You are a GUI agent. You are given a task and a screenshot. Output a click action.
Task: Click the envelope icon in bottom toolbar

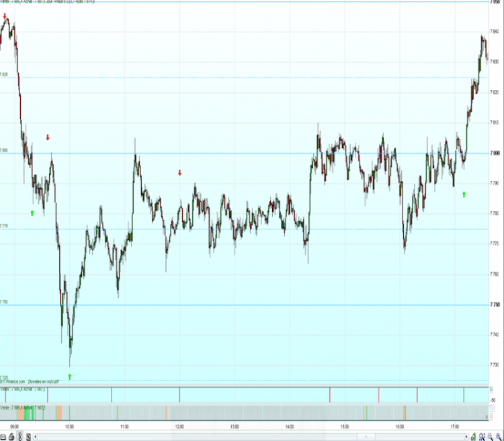pyautogui.click(x=3, y=437)
